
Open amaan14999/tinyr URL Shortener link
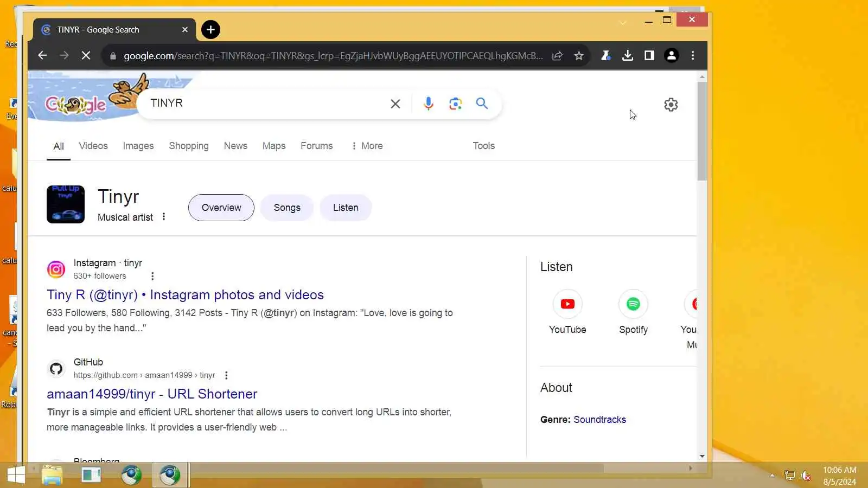tap(152, 394)
